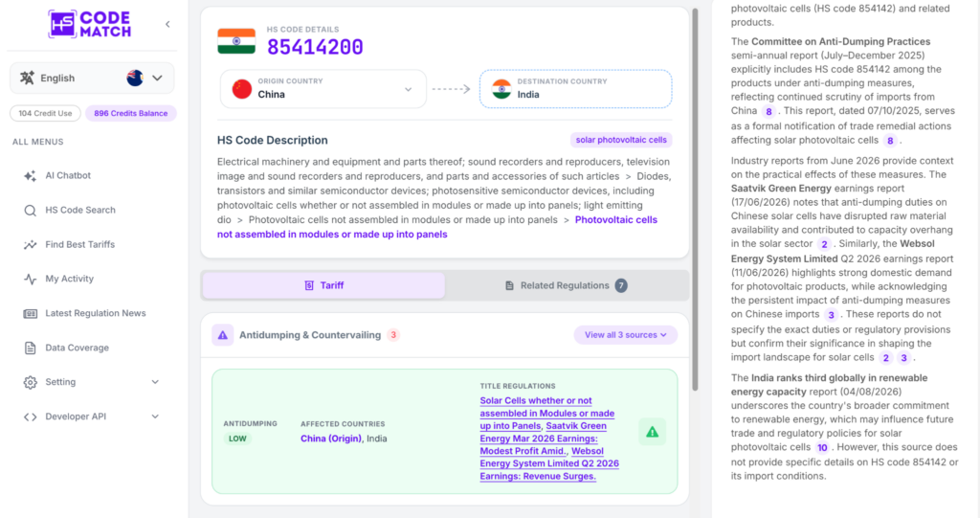980x518 pixels.
Task: Click the Latest Regulation News icon
Action: click(x=30, y=313)
